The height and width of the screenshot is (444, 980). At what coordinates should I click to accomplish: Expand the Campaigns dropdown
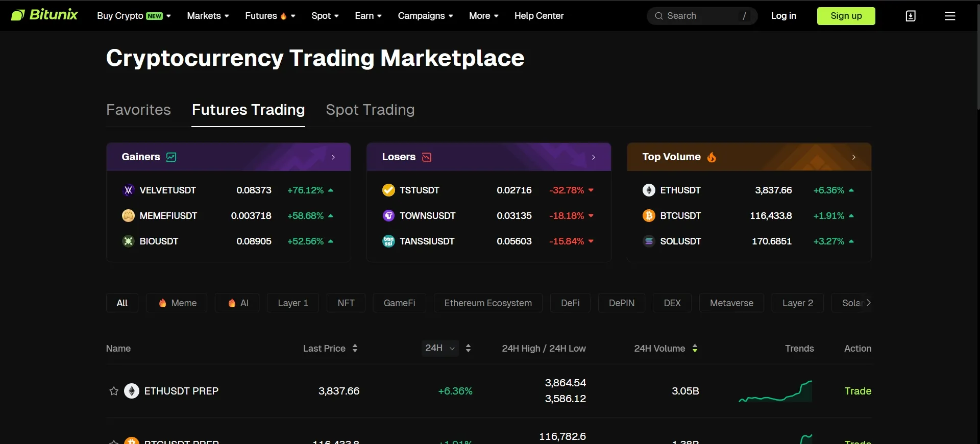coord(425,16)
